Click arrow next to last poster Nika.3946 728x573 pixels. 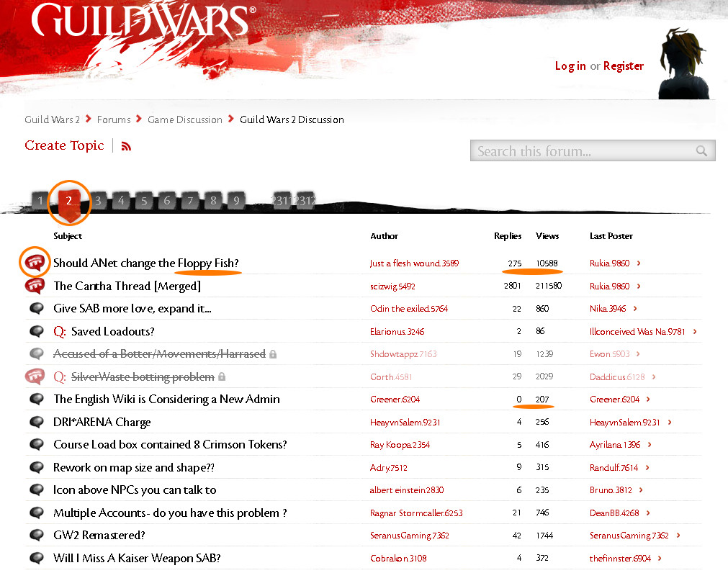click(635, 309)
